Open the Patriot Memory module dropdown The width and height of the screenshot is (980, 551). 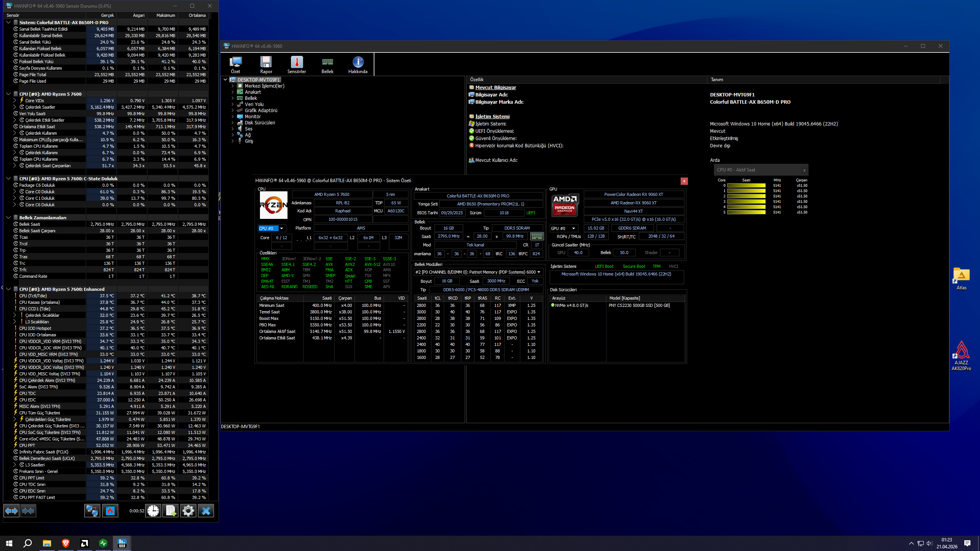coord(479,272)
